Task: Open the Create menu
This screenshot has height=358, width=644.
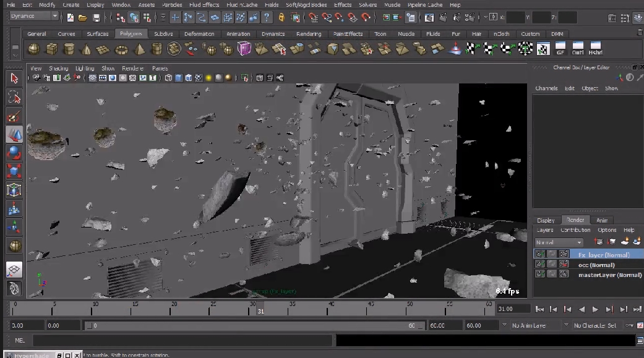Action: point(71,5)
